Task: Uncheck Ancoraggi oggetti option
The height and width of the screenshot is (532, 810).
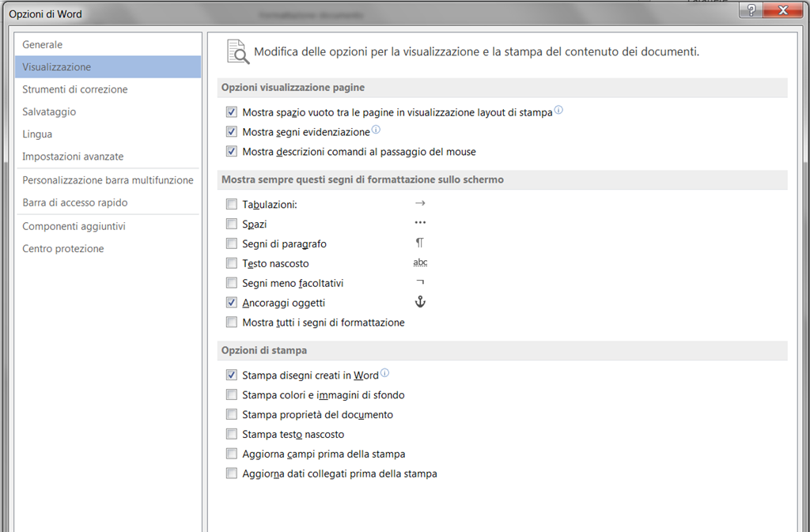Action: pyautogui.click(x=232, y=303)
